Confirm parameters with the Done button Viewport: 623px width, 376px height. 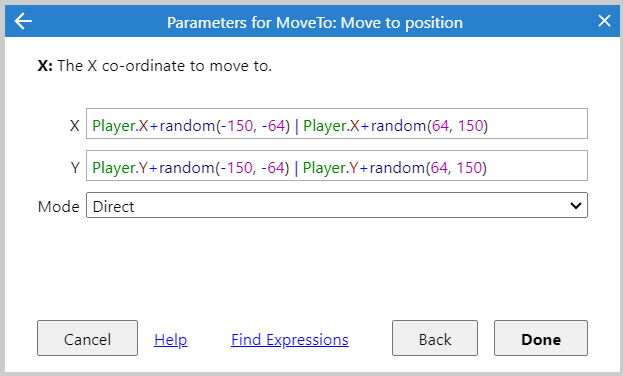541,338
